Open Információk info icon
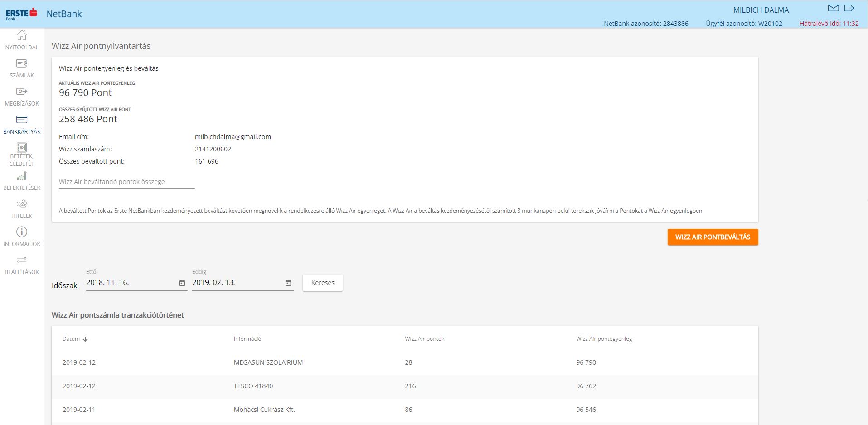Image resolution: width=868 pixels, height=425 pixels. (22, 232)
